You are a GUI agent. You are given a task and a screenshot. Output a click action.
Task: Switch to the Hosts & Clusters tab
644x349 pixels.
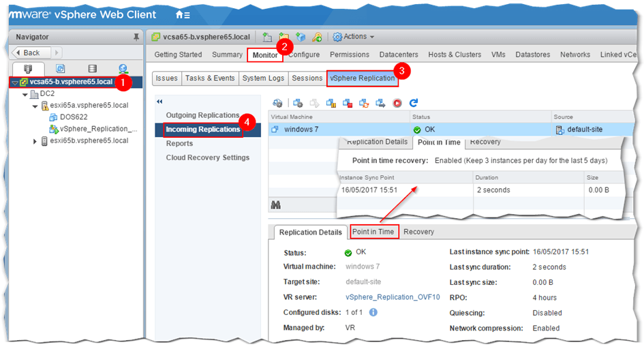tap(455, 55)
